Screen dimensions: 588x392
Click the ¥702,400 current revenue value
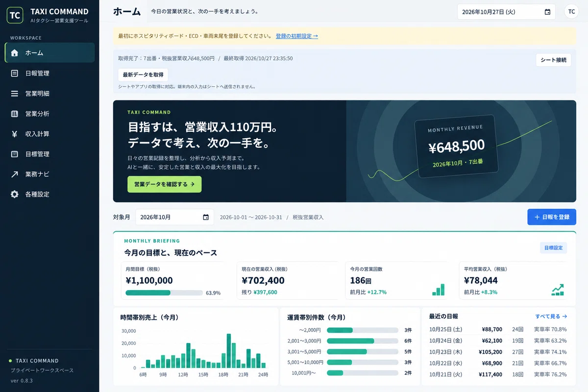click(263, 280)
